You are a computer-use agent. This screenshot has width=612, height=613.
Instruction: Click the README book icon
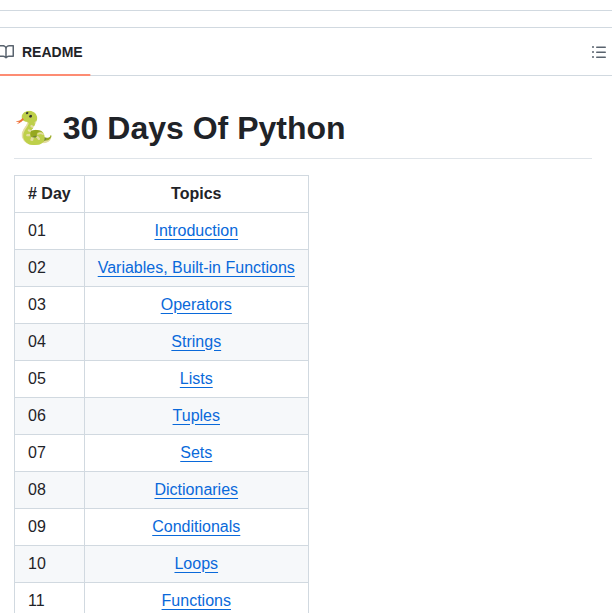coord(7,52)
